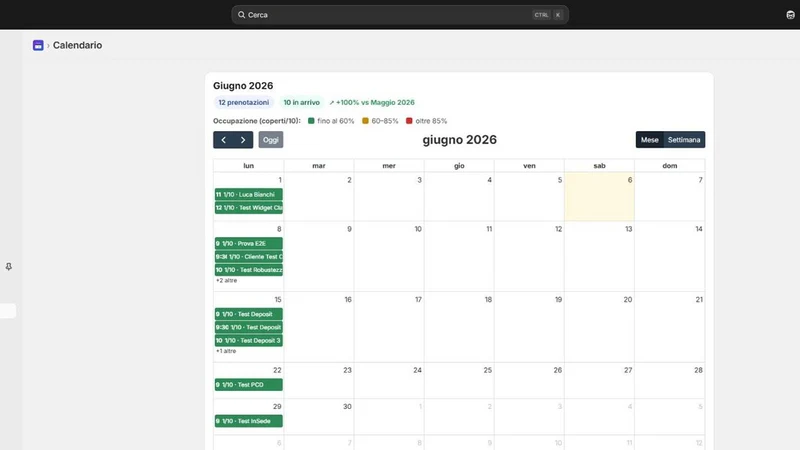Click the search magnifier icon
The height and width of the screenshot is (450, 800).
(x=241, y=15)
